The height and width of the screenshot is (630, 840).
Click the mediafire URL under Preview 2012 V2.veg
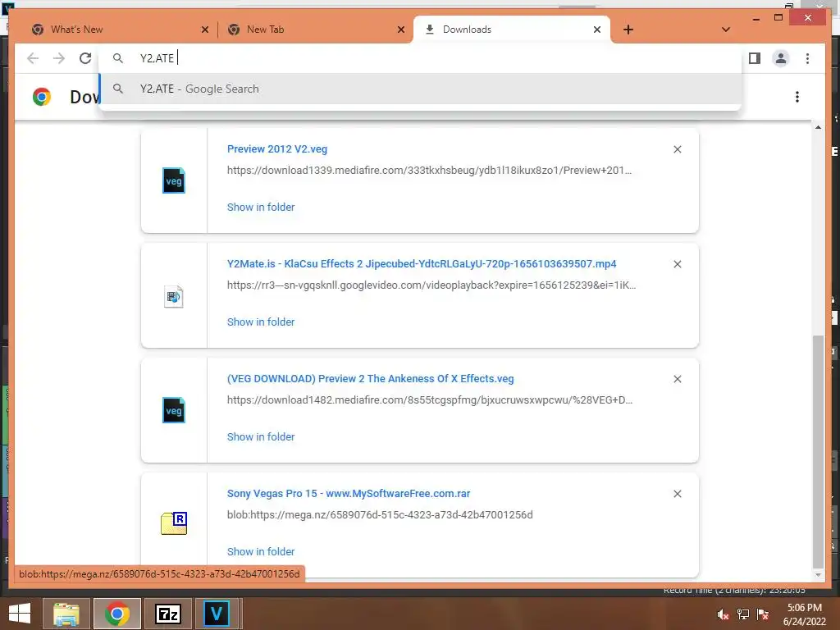click(x=429, y=171)
